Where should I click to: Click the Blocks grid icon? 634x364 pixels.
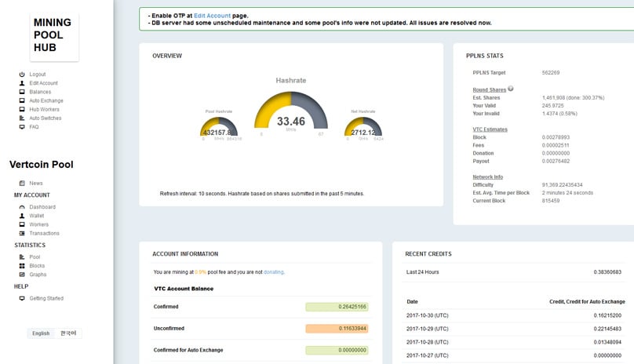tap(22, 266)
